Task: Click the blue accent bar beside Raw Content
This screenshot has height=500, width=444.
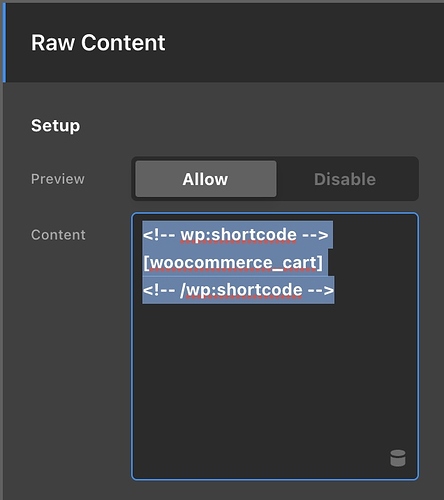Action: (4, 43)
